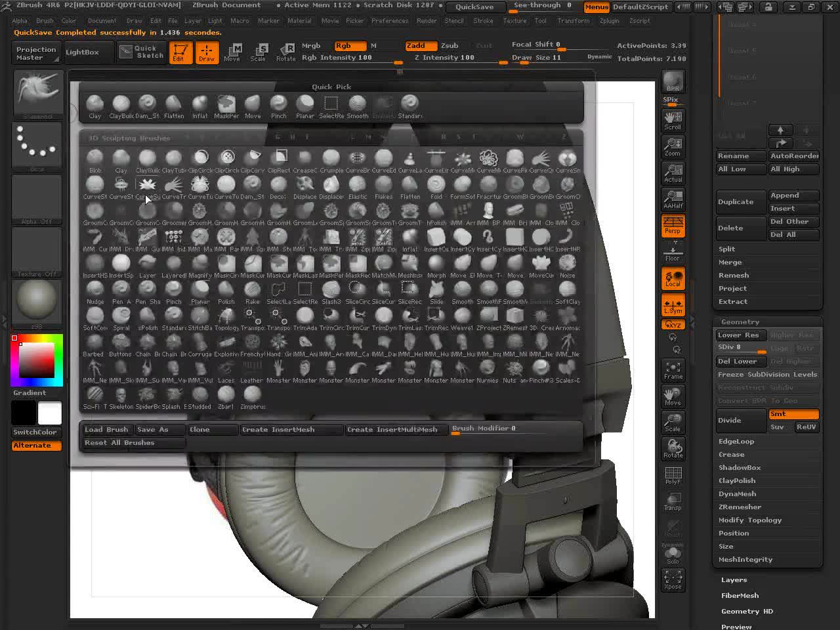Click Create InsertMultiMesh button
The image size is (840, 630).
pos(396,430)
